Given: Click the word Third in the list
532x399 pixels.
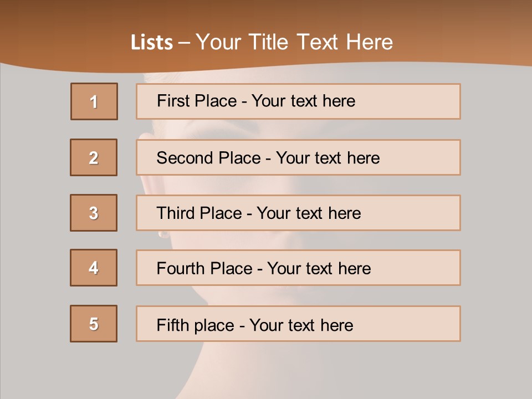Looking at the screenshot, I should (x=175, y=213).
